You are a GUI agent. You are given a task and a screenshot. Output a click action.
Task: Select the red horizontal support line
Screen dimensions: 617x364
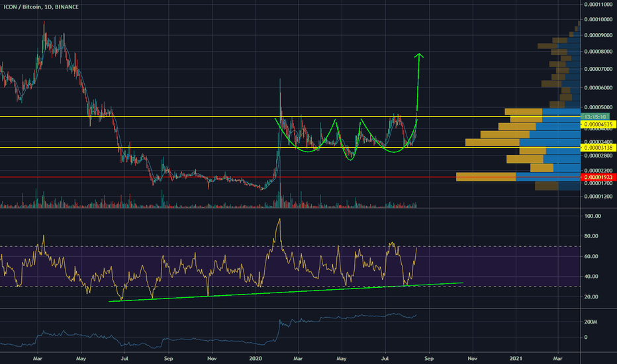(290, 177)
